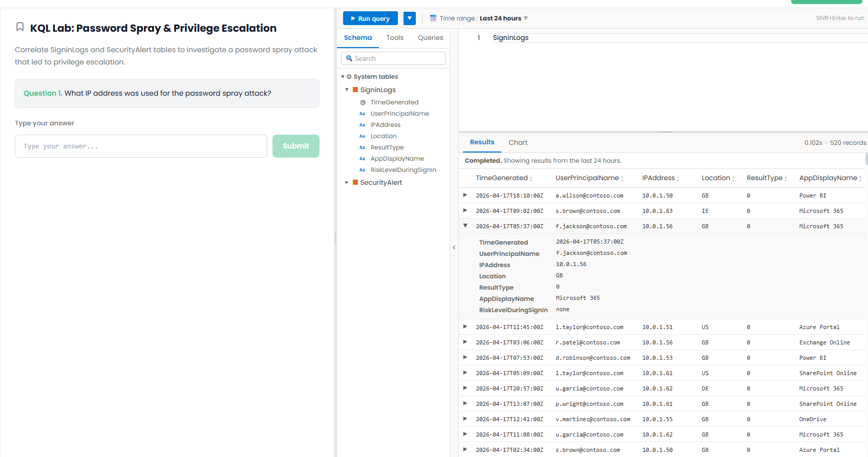
Task: Expand the r.patel@contoso.com result row
Action: click(465, 342)
